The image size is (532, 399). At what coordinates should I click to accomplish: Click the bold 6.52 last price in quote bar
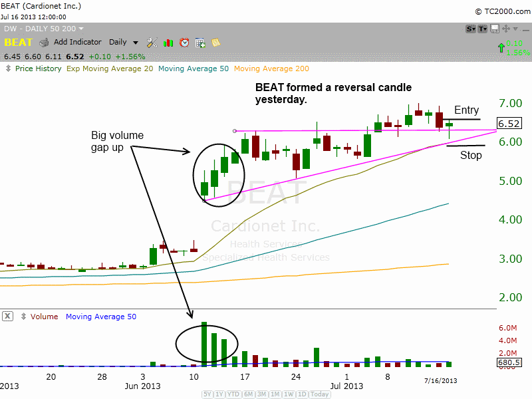point(75,57)
